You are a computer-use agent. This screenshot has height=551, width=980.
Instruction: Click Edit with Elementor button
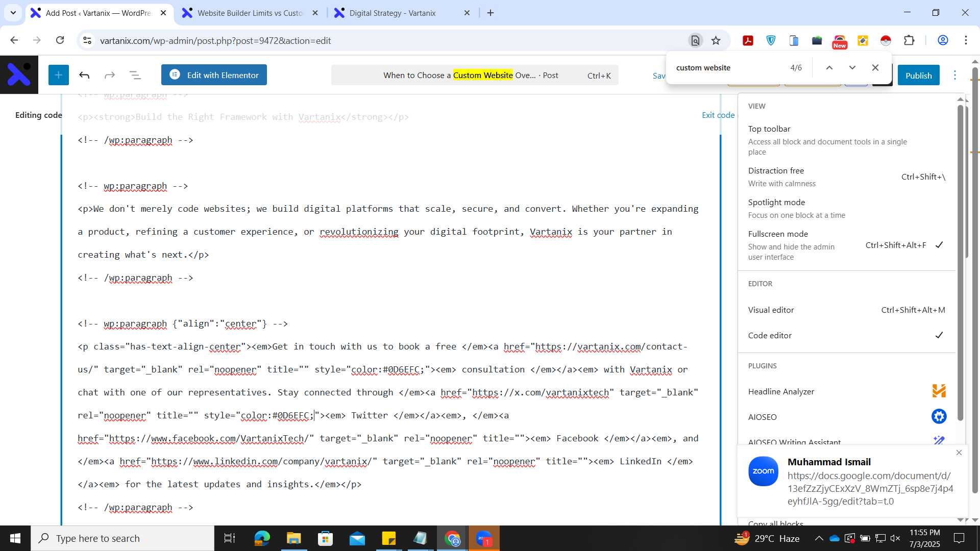[214, 75]
